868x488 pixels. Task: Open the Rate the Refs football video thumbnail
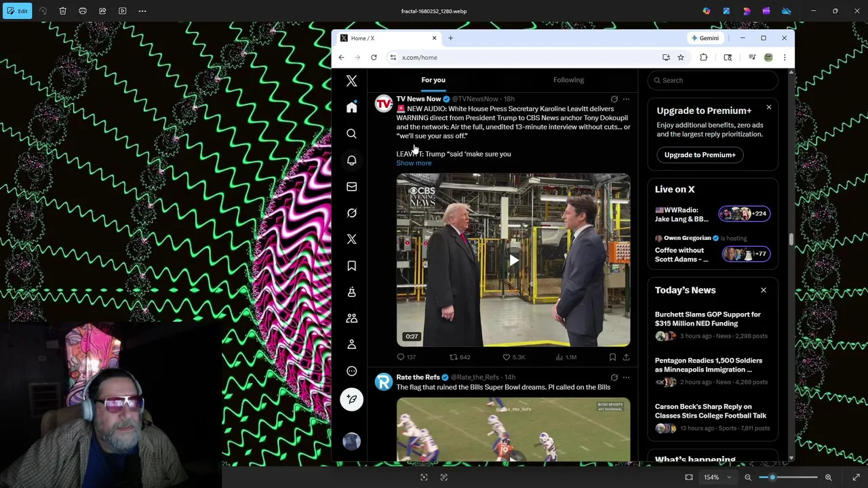pyautogui.click(x=513, y=430)
